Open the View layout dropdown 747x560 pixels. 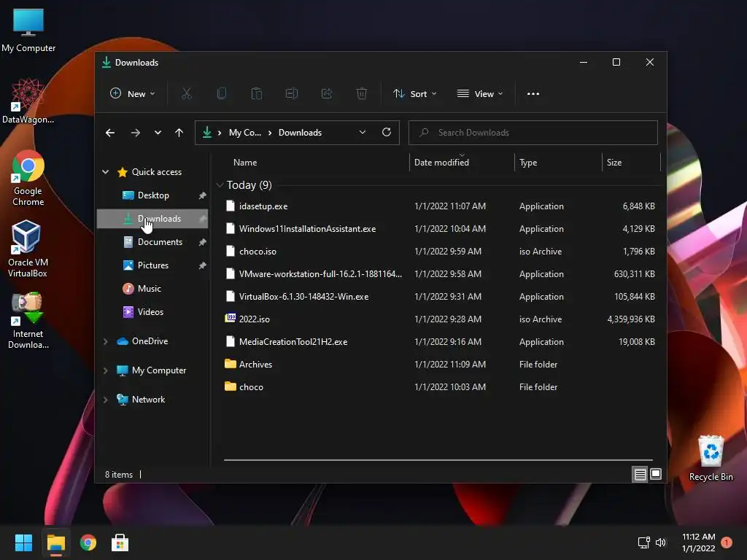click(x=480, y=94)
